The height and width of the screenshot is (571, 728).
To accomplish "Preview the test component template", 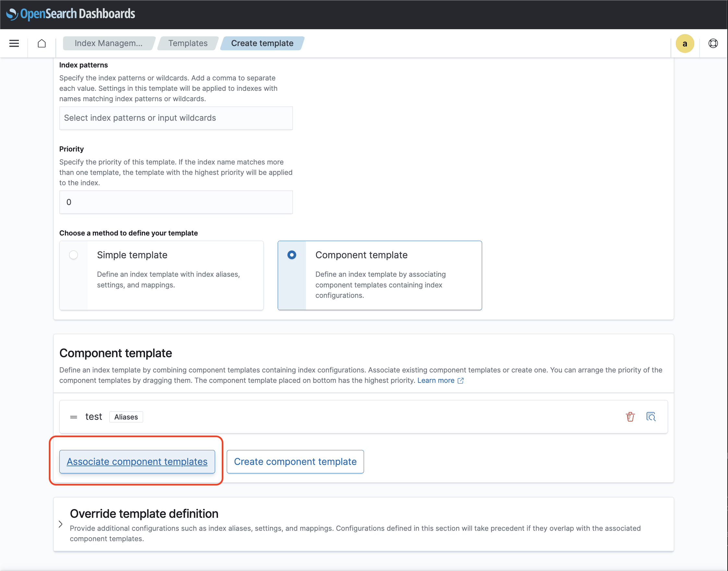I will [651, 417].
